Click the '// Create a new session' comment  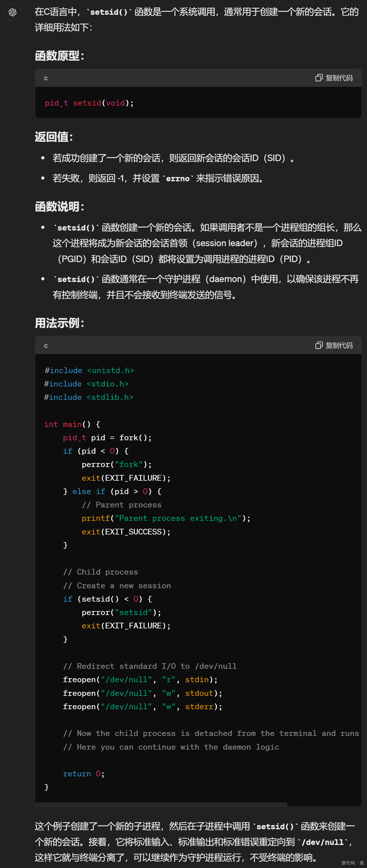tap(117, 586)
